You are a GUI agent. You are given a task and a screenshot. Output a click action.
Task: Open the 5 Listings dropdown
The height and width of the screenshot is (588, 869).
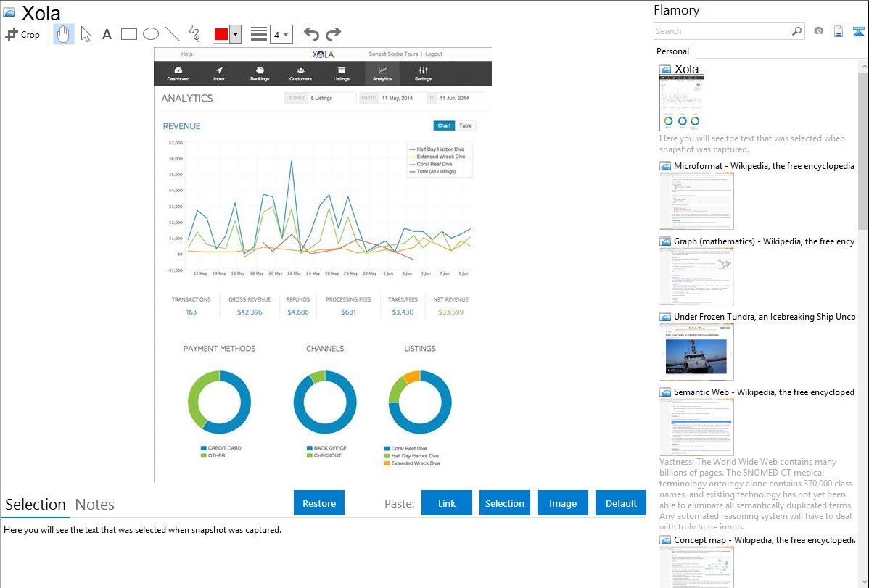tap(331, 98)
